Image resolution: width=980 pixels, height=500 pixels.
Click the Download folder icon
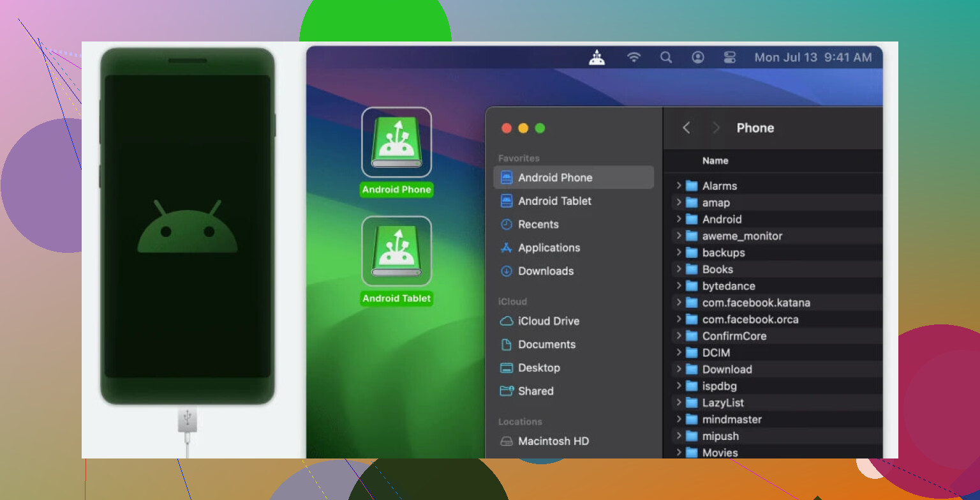pyautogui.click(x=692, y=369)
